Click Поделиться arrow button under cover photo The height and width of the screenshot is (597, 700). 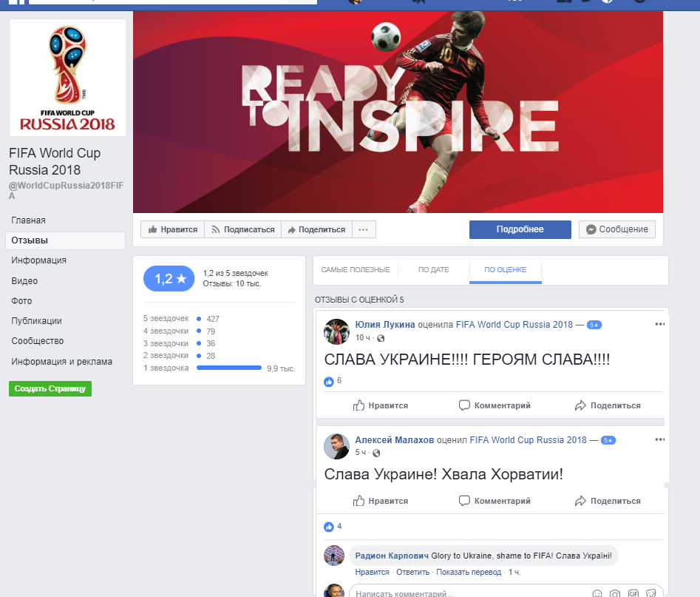pyautogui.click(x=316, y=229)
